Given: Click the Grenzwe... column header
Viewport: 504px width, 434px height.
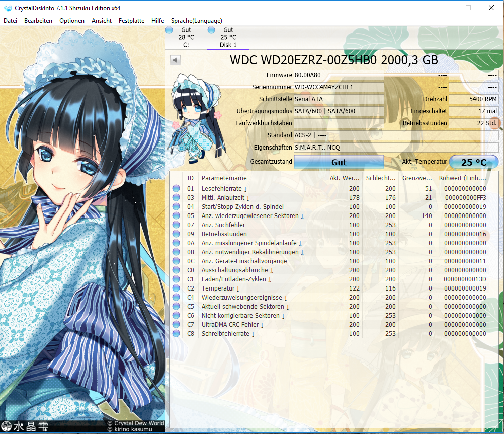Looking at the screenshot, I should tap(417, 178).
